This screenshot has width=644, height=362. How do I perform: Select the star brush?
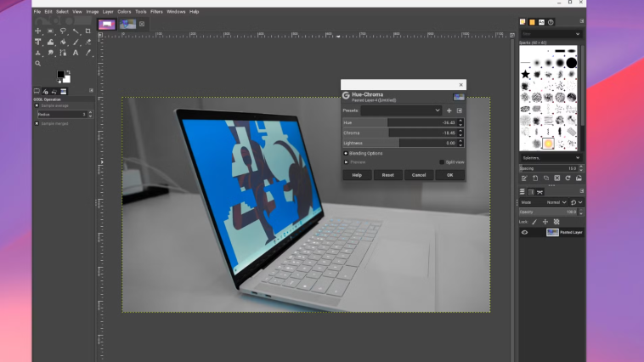tap(525, 75)
